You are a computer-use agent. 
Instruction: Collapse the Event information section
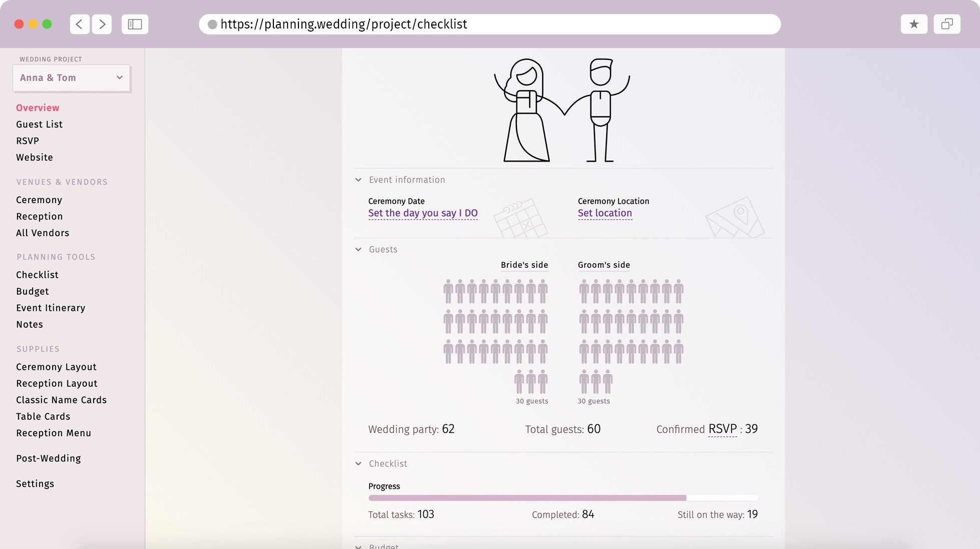(359, 180)
